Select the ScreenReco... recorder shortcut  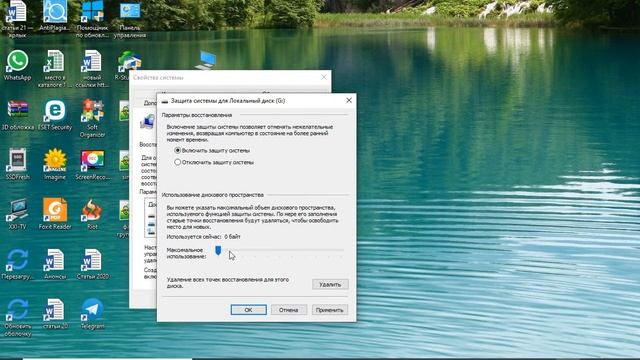point(92,164)
